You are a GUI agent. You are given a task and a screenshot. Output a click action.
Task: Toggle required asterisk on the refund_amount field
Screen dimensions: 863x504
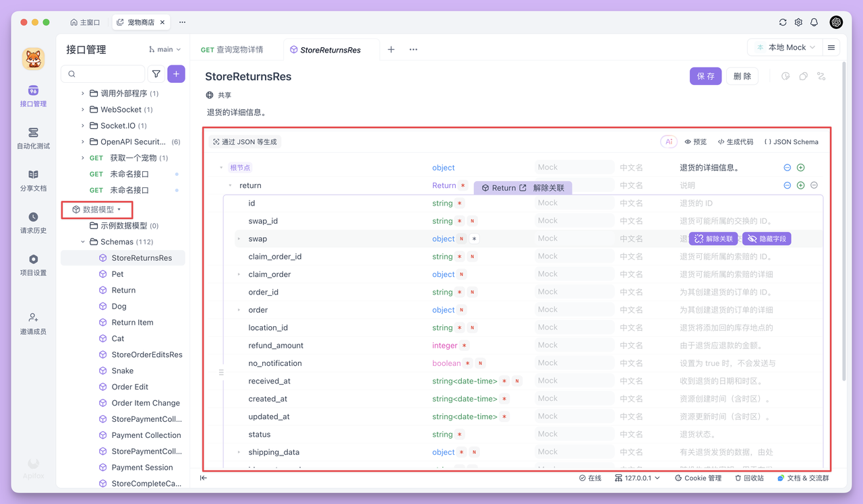tap(465, 346)
